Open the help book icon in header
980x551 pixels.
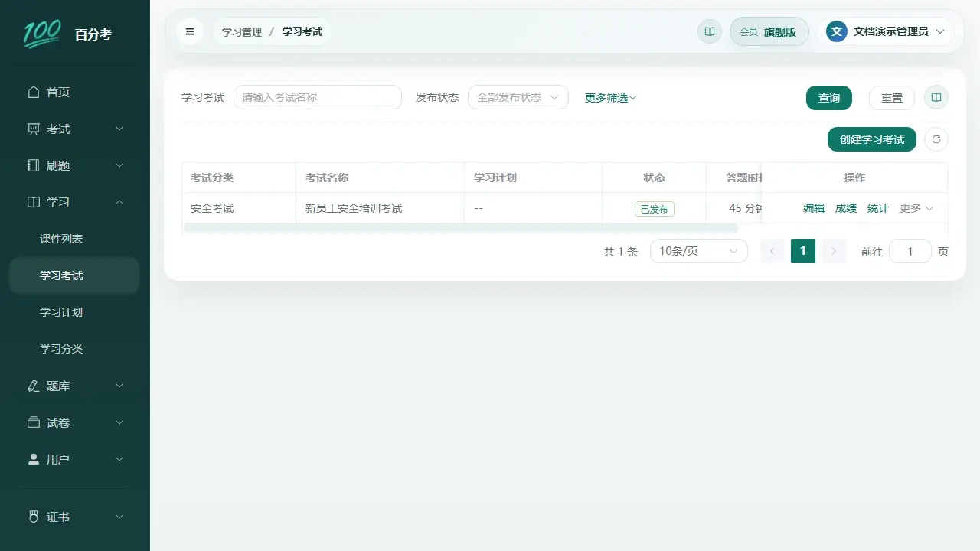click(x=710, y=31)
